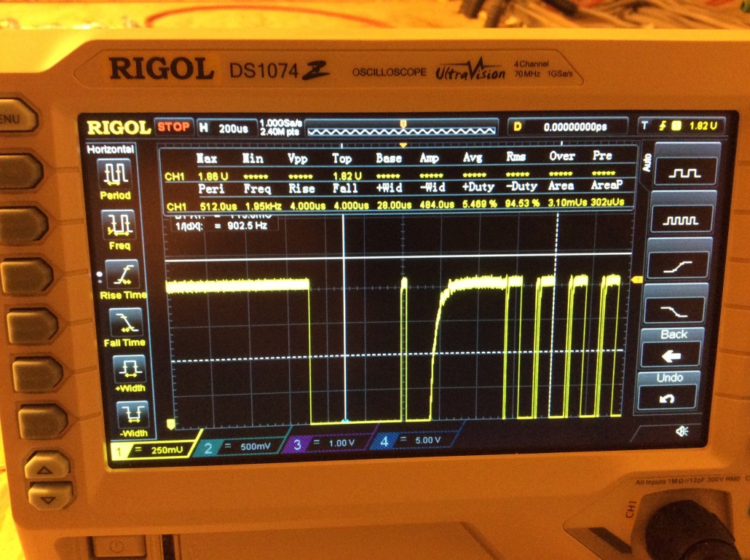The image size is (750, 560).
Task: Select the Freq measurement icon
Action: (x=119, y=224)
